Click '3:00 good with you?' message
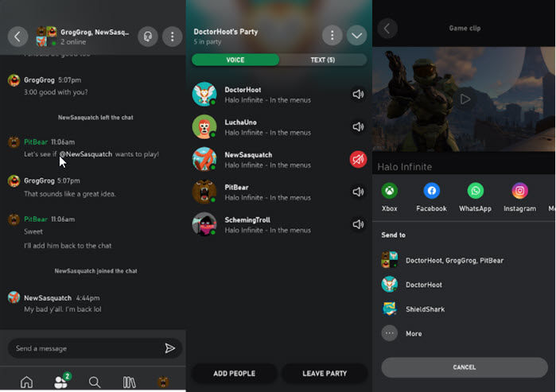 pos(56,92)
